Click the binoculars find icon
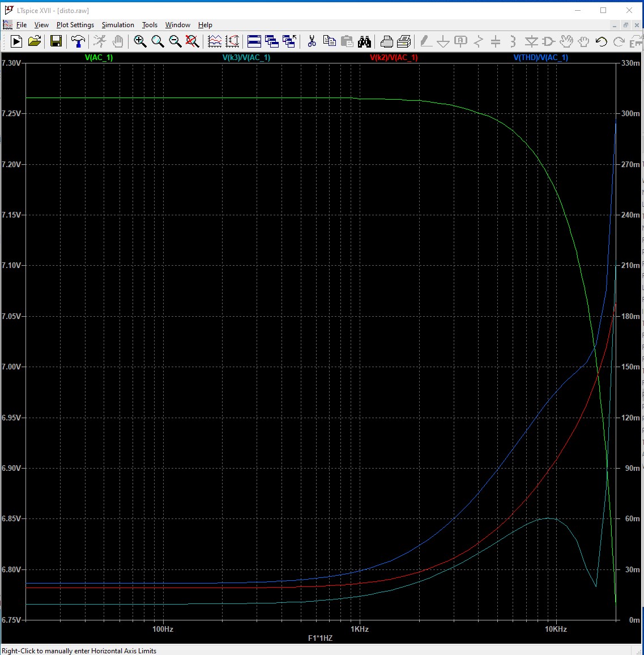The height and width of the screenshot is (655, 644). point(365,41)
